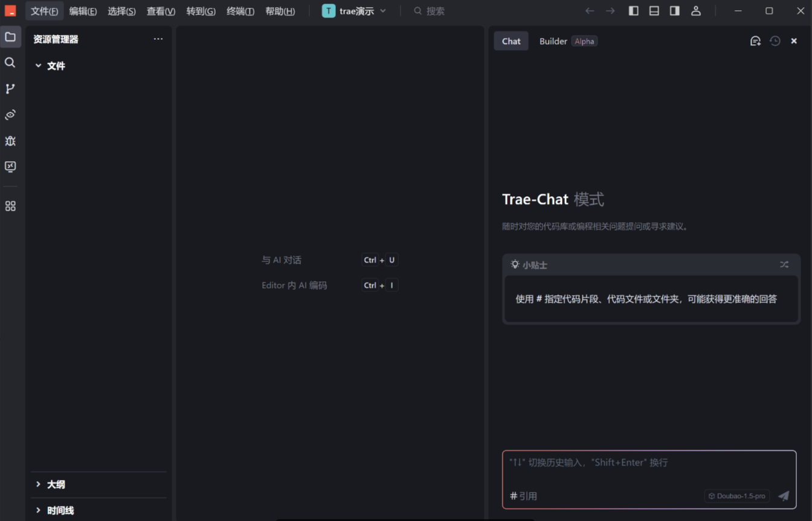Viewport: 812px width, 521px height.
Task: Click the 资源管理器 panel title
Action: [x=56, y=39]
